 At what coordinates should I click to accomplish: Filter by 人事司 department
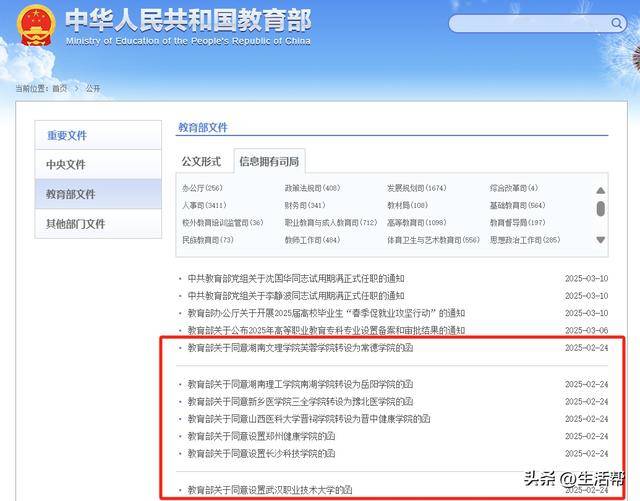pyautogui.click(x=204, y=205)
